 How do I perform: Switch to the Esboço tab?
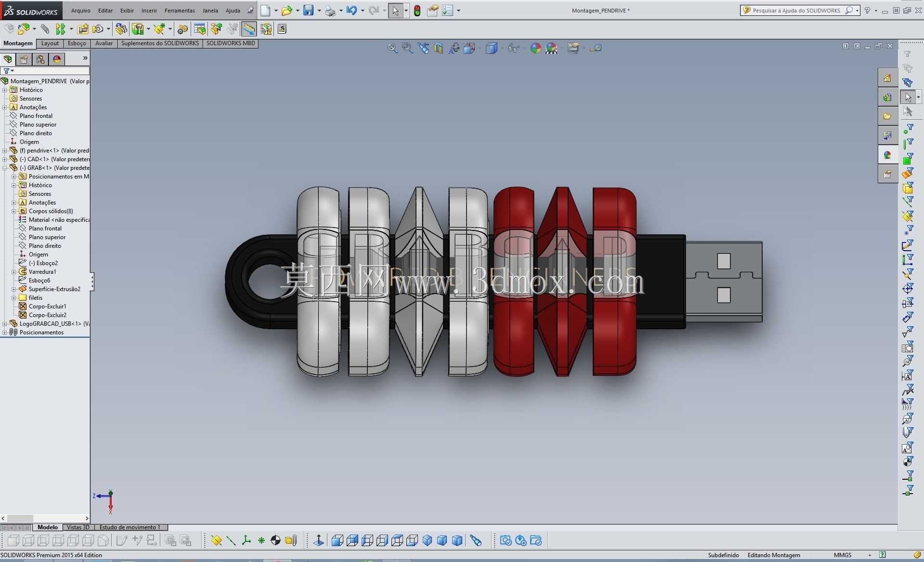click(77, 43)
